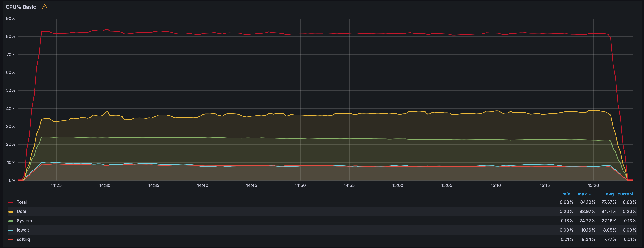Click the green System series color swatch
Viewport: 644px width, 248px height.
[x=11, y=221]
